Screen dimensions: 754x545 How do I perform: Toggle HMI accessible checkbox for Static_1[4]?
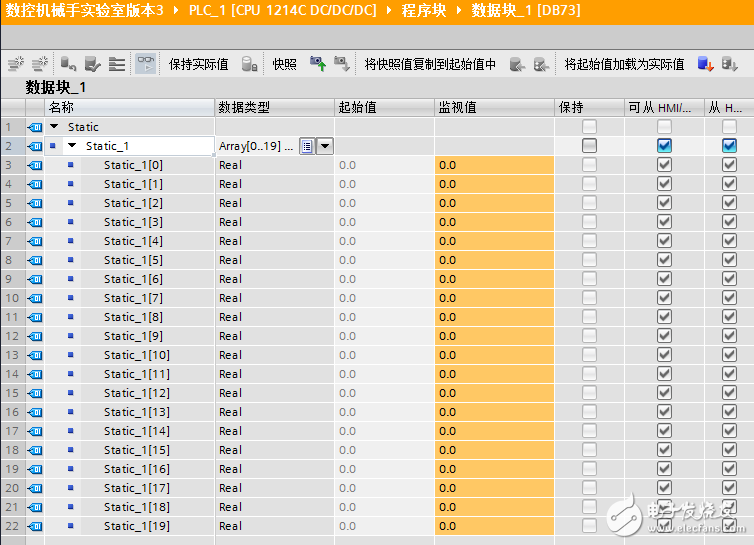[664, 241]
